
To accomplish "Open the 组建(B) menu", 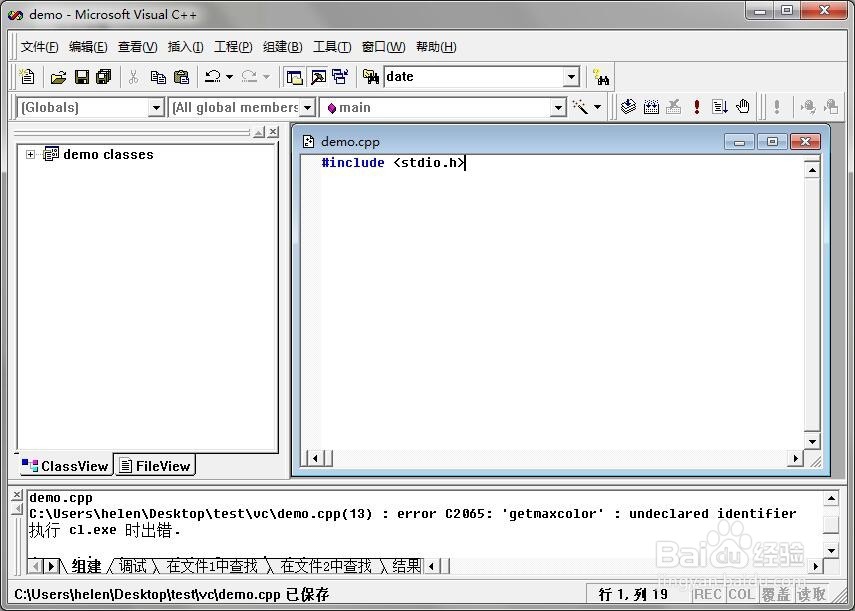I will click(282, 47).
